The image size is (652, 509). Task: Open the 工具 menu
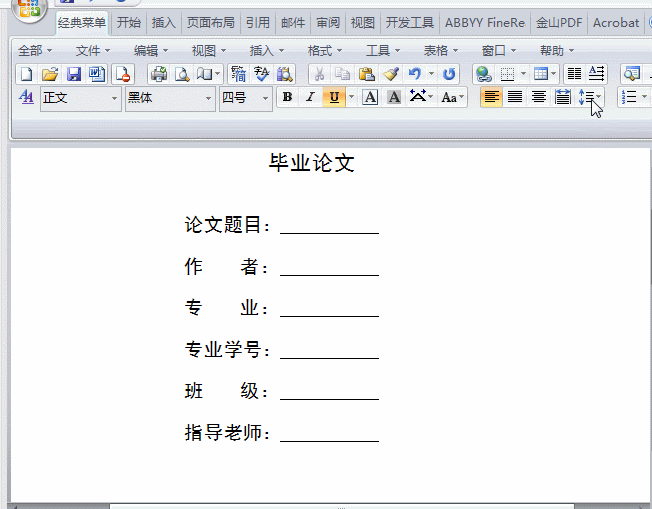[383, 51]
